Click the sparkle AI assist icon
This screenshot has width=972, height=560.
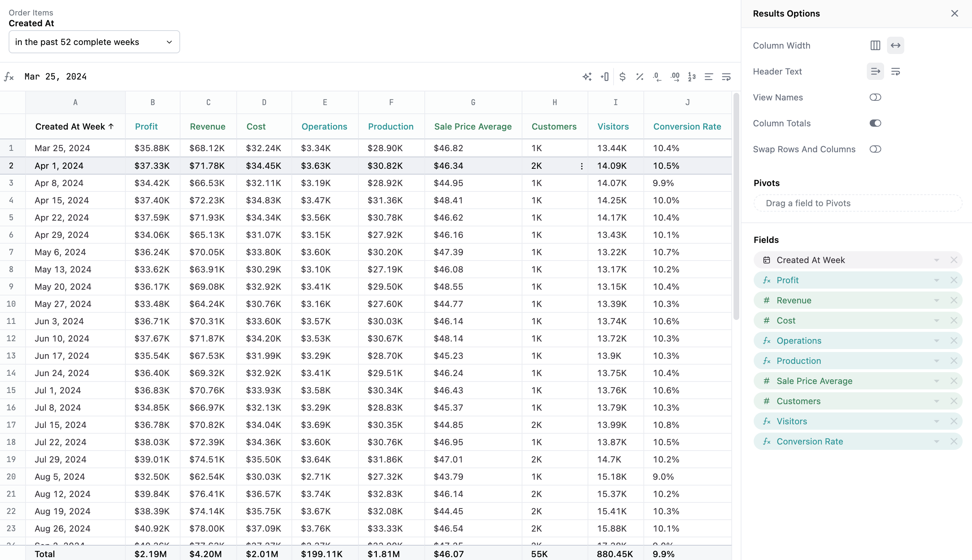[587, 77]
